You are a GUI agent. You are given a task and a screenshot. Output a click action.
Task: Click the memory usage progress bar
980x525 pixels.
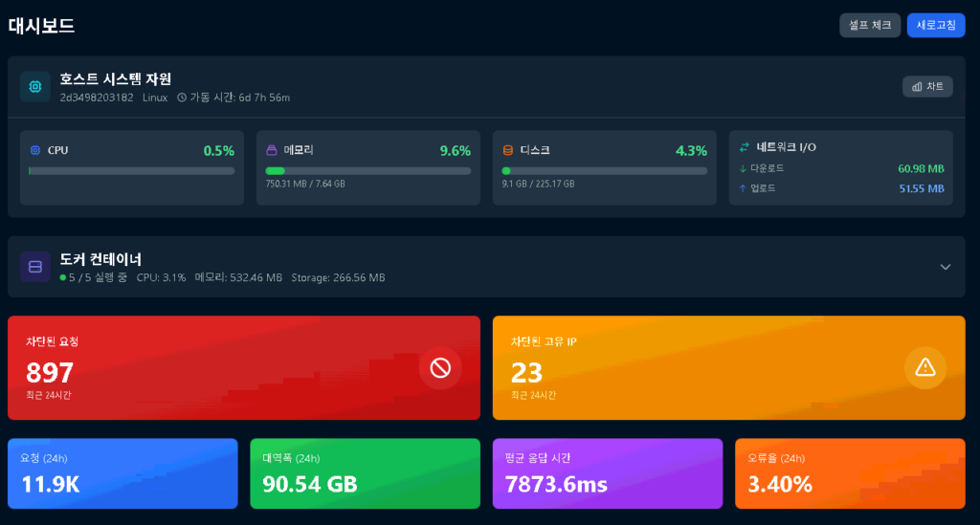click(x=368, y=171)
